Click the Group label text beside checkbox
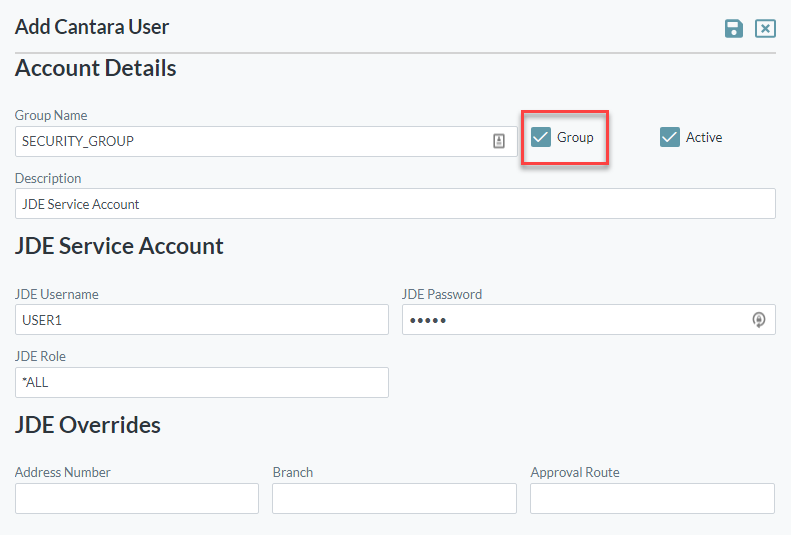This screenshot has width=791, height=535. coord(575,137)
